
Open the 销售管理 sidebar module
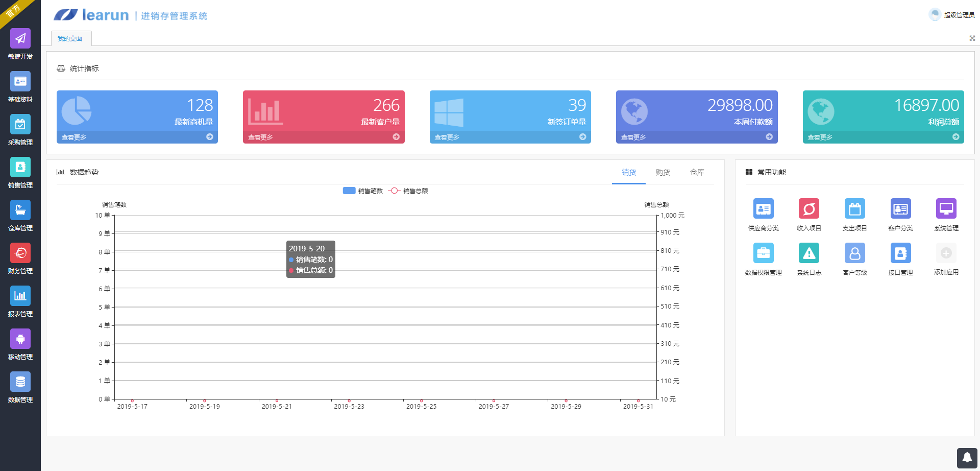20,173
